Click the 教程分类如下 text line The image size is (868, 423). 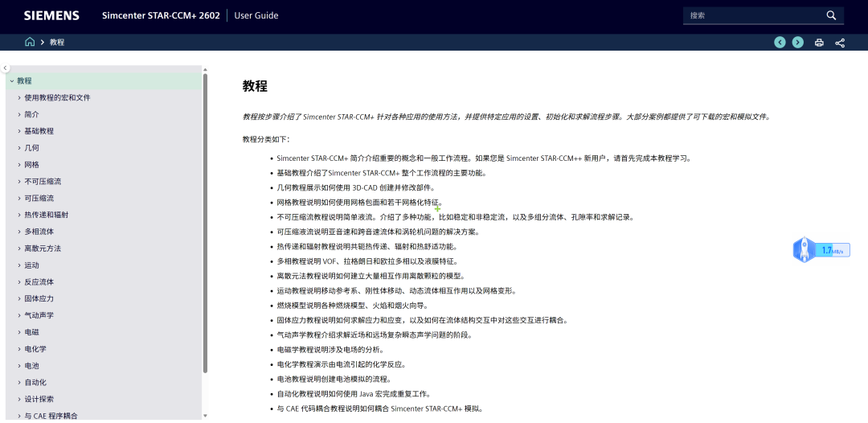[x=266, y=139]
